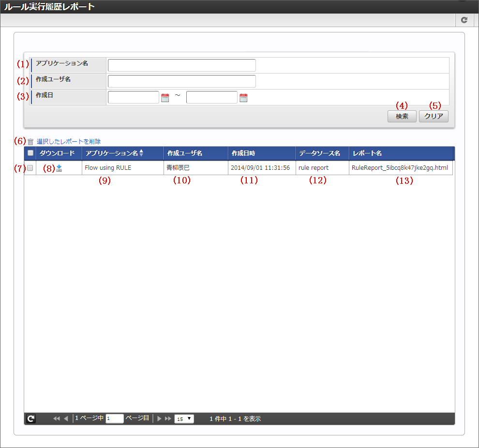Select the Flow using RULE cell
479x448 pixels.
tap(123, 168)
